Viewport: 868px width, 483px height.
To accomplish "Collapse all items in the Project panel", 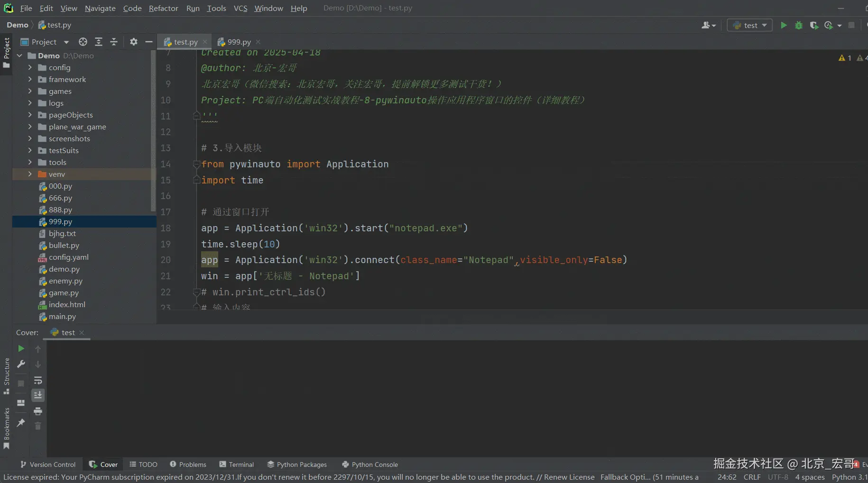I will [x=114, y=42].
